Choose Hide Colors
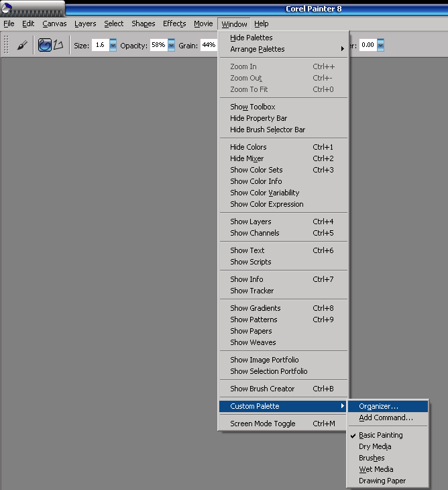The image size is (448, 490). tap(284, 147)
